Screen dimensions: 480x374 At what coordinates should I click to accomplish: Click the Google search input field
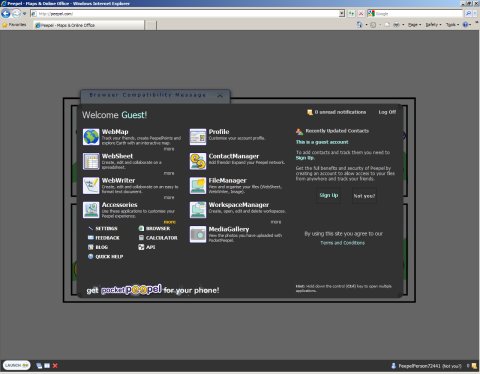[x=419, y=14]
